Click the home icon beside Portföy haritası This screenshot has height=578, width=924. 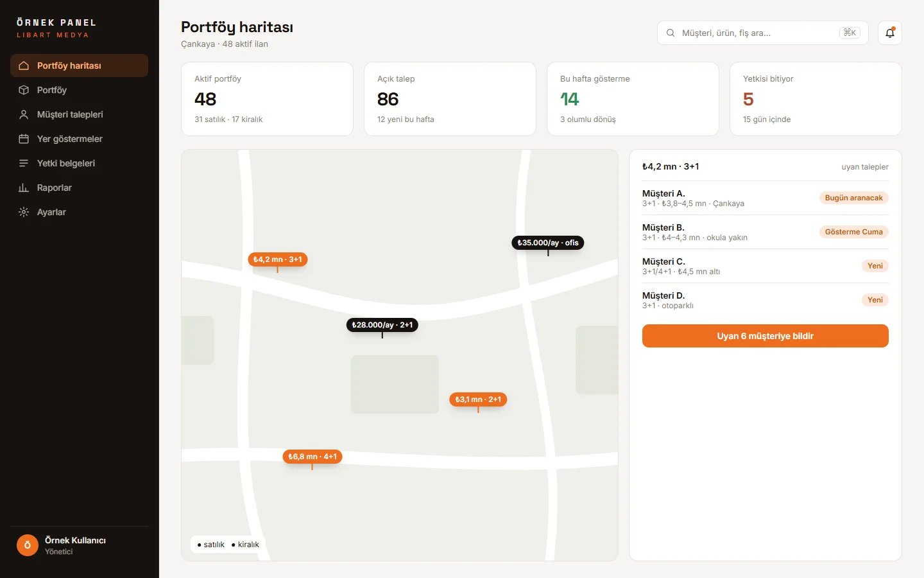(24, 66)
